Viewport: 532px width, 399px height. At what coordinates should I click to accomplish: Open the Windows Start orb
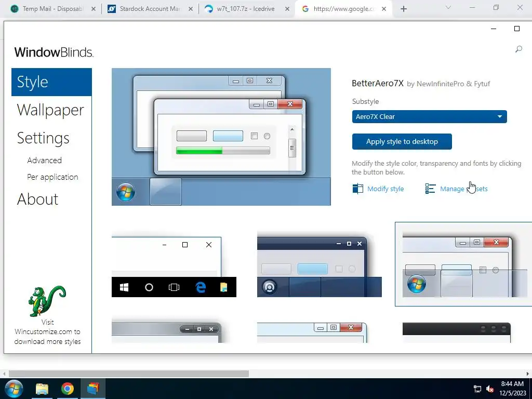14,389
